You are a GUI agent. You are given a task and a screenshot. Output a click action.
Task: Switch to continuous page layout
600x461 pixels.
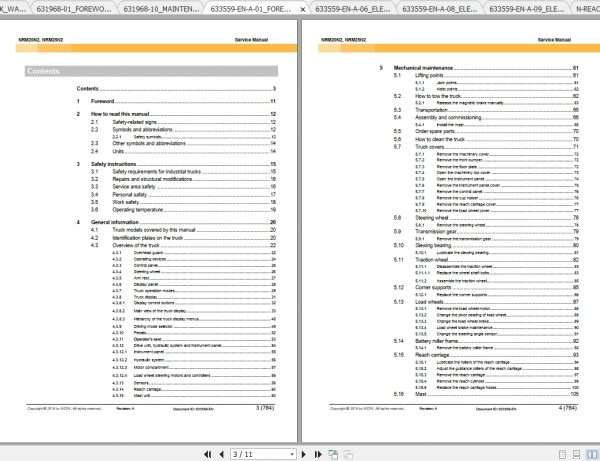(576, 454)
